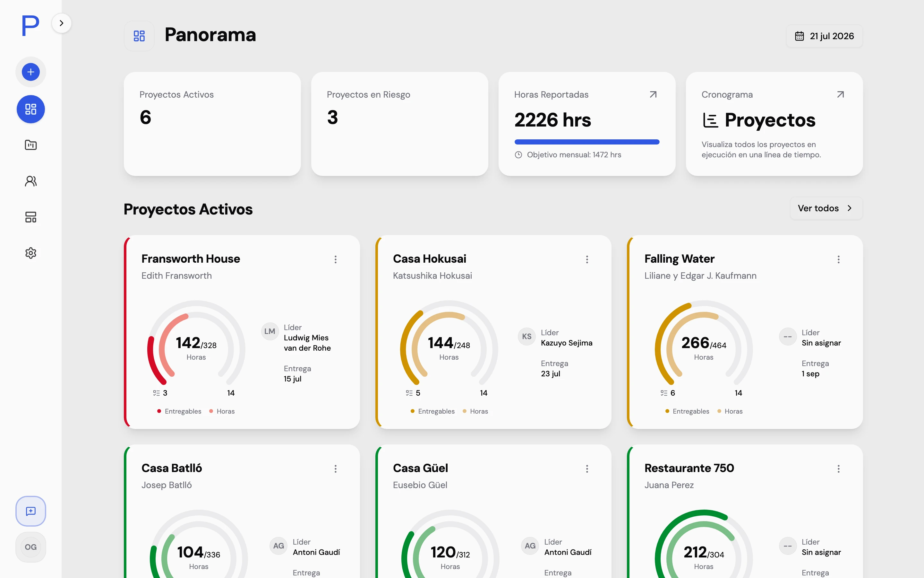Open the feedback message icon in sidebar

point(31,511)
